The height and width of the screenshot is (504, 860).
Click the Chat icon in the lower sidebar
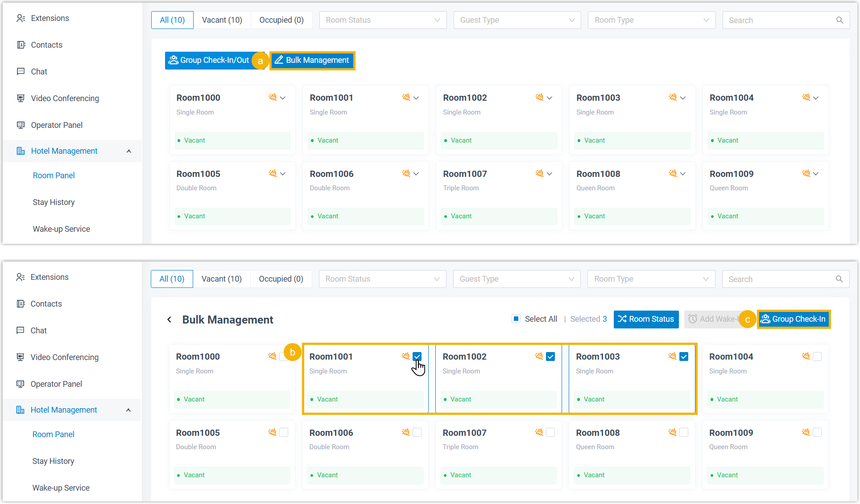tap(20, 331)
